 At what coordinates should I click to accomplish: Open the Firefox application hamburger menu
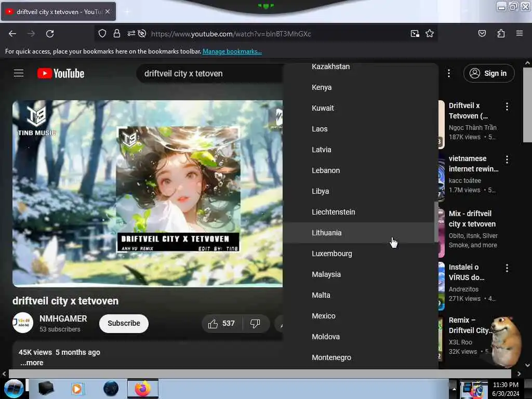[x=520, y=33]
